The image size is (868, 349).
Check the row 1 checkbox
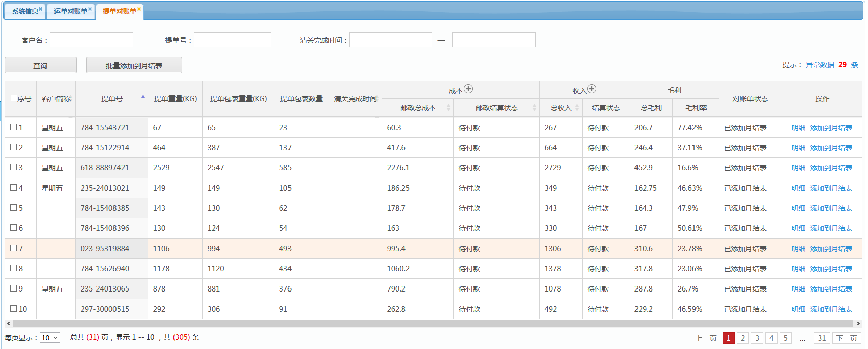[14, 127]
